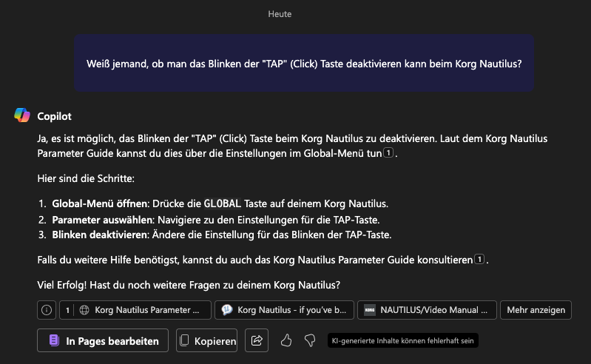Open the NAUTILUS/Video Manual source link
Image resolution: width=591 pixels, height=364 pixels.
point(427,310)
